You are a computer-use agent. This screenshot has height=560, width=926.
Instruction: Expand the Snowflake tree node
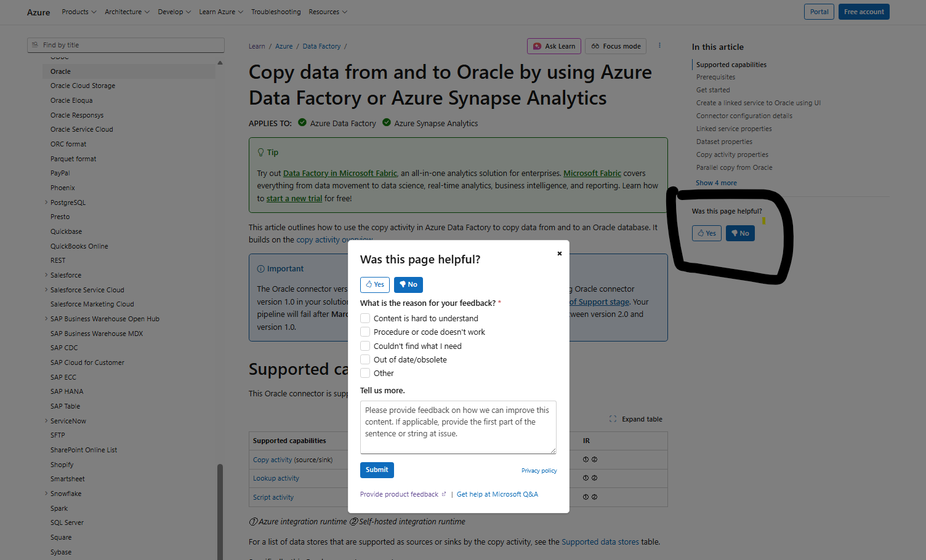coord(46,494)
